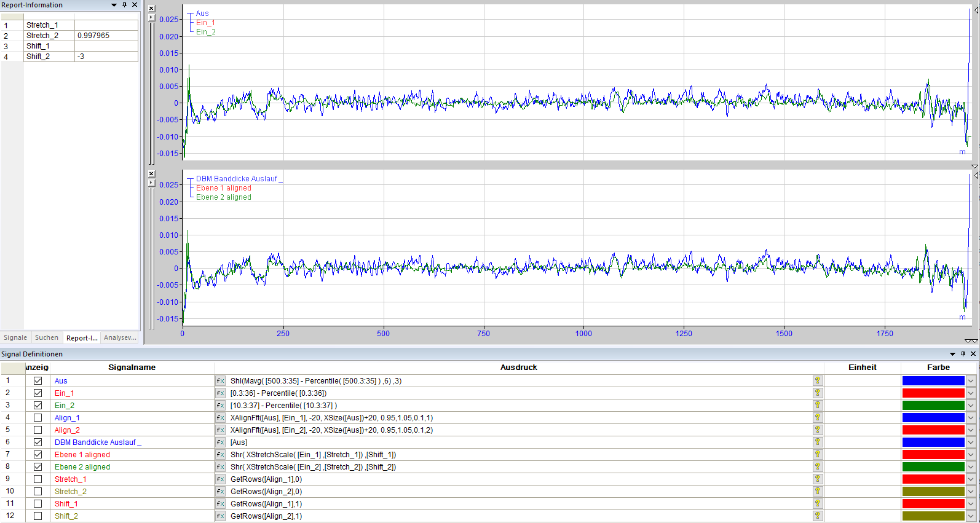This screenshot has height=523, width=980.
Task: Open help for the Shift_2 expression
Action: click(x=818, y=516)
